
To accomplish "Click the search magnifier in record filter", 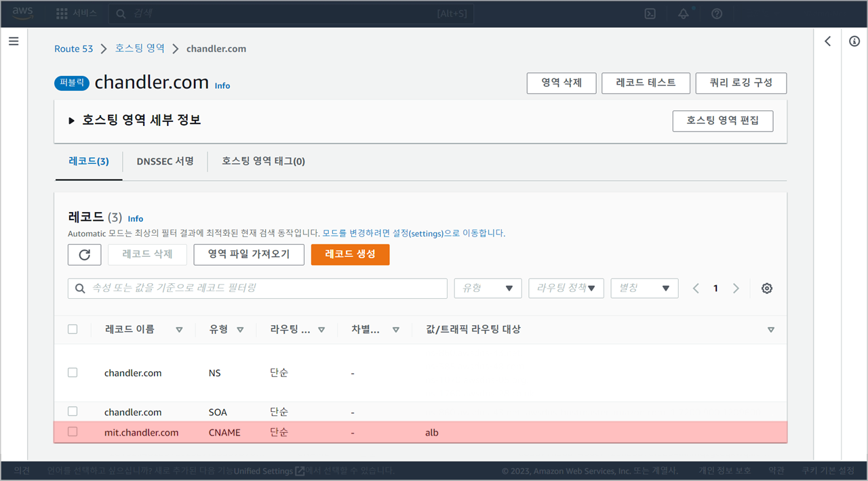I will click(x=80, y=289).
